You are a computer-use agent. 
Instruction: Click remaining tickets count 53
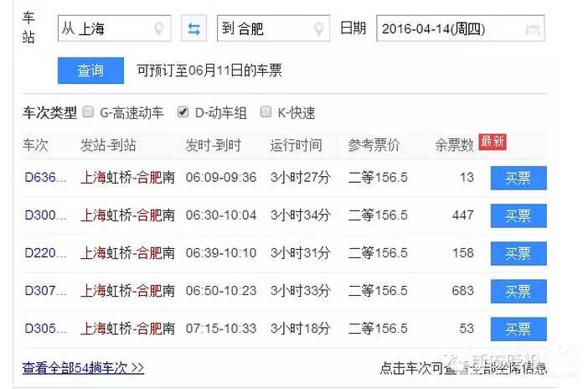(x=467, y=329)
